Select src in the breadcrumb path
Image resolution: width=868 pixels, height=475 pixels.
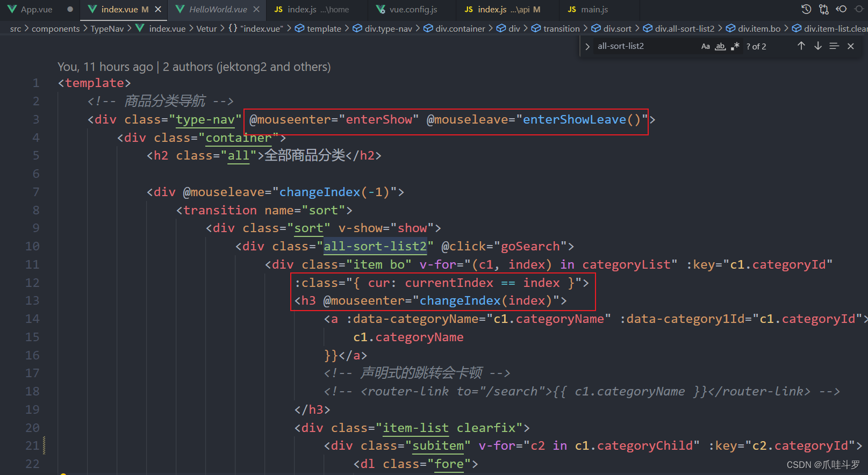pyautogui.click(x=16, y=28)
